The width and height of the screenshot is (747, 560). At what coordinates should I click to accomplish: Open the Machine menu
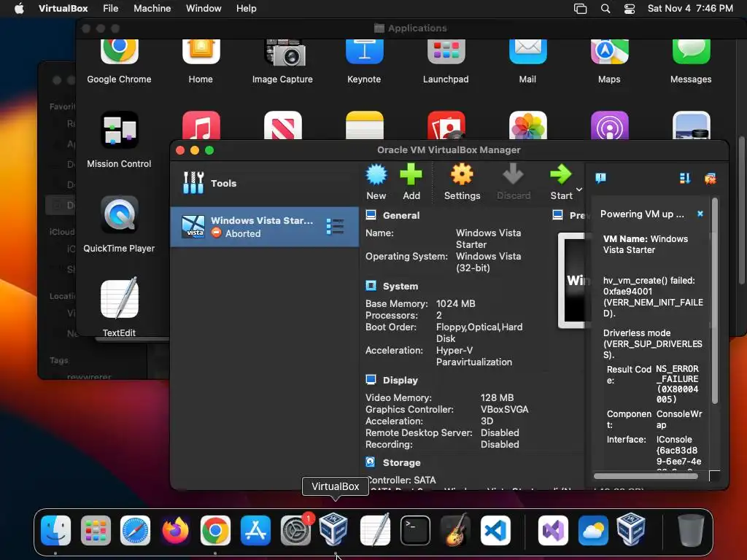point(152,8)
